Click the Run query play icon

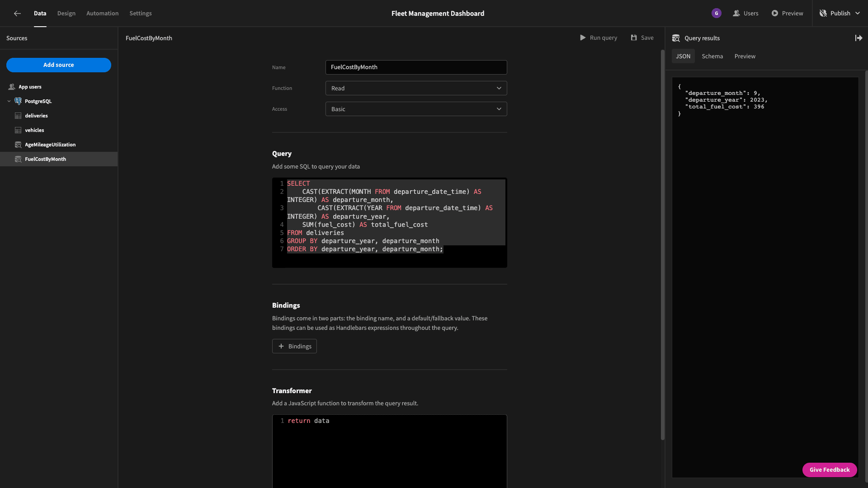pos(583,38)
